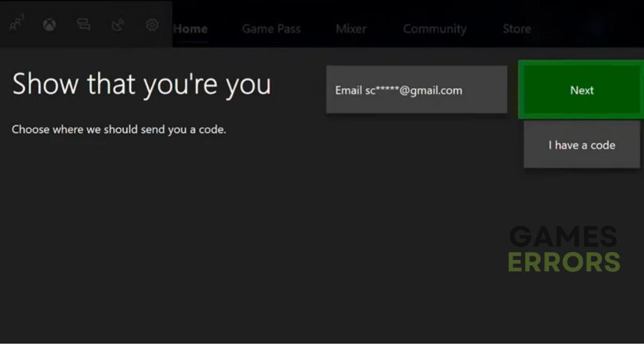
Task: Select the Email sc*****@gmail.com option
Action: pyautogui.click(x=416, y=89)
